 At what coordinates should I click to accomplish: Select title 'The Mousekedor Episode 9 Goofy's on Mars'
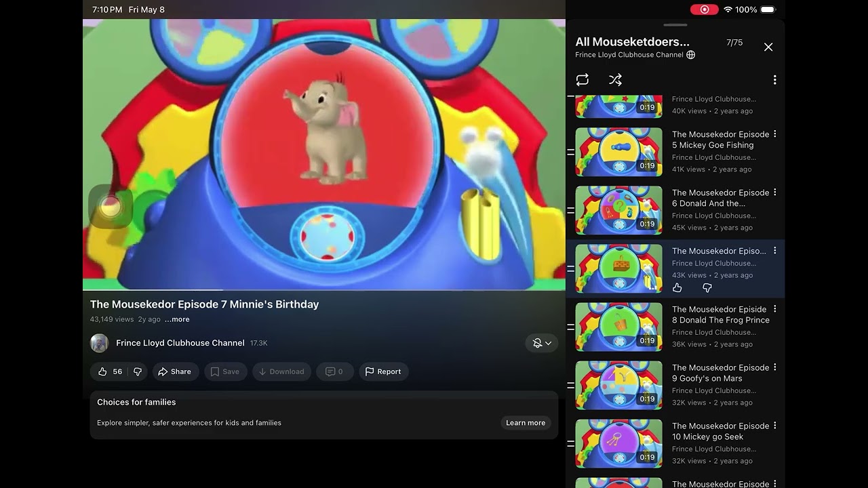[721, 373]
